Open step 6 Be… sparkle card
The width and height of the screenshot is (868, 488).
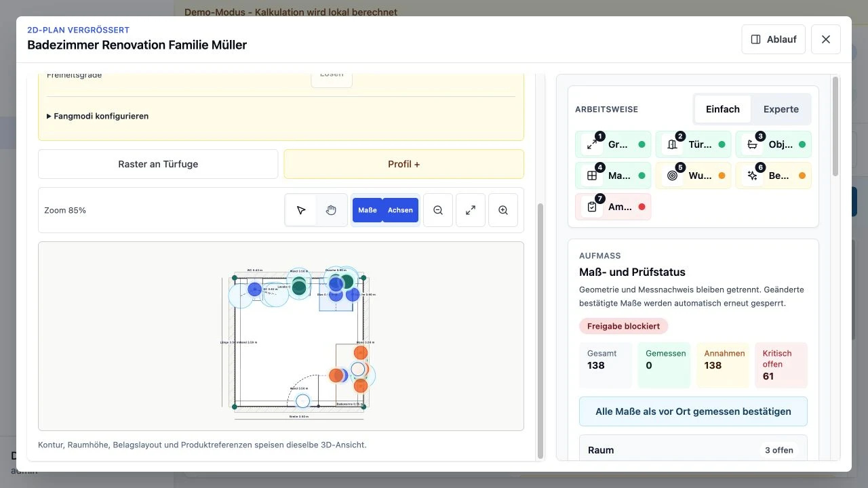[x=773, y=176]
